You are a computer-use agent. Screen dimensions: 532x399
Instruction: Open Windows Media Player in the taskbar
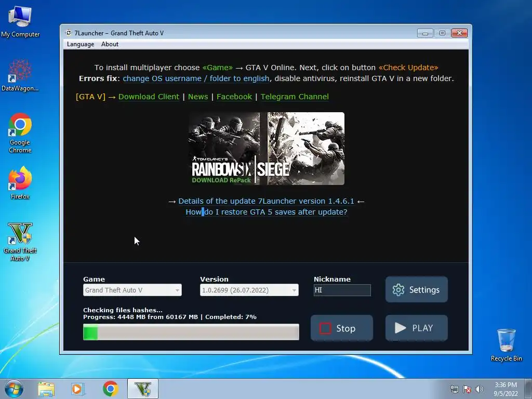(77, 389)
